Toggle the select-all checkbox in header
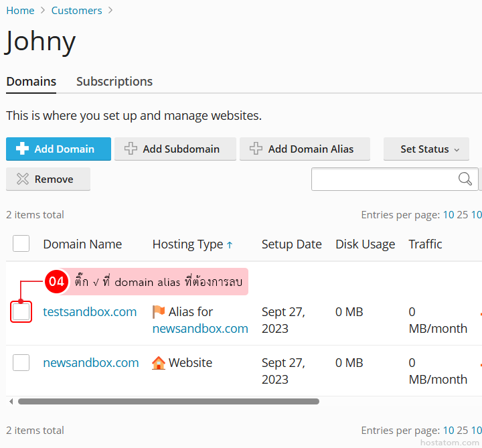Screen dimensions: 482x448 pos(21,244)
